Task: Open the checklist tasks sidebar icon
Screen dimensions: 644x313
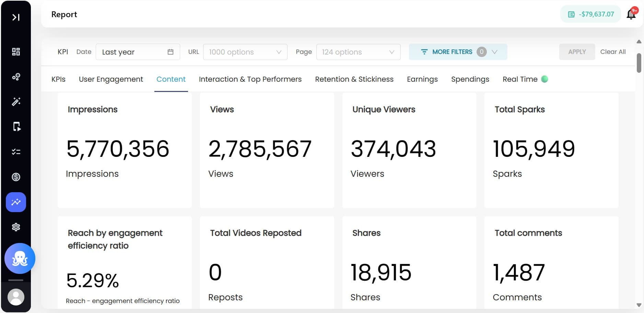Action: point(16,152)
